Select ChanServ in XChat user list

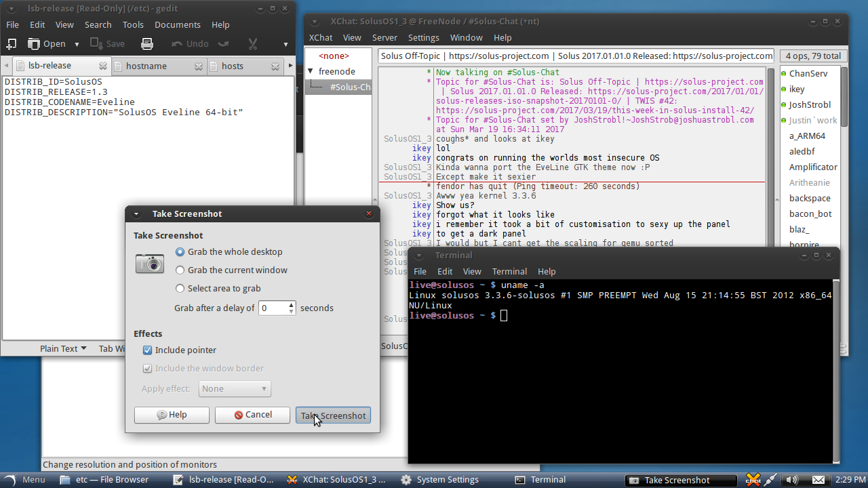pyautogui.click(x=808, y=73)
